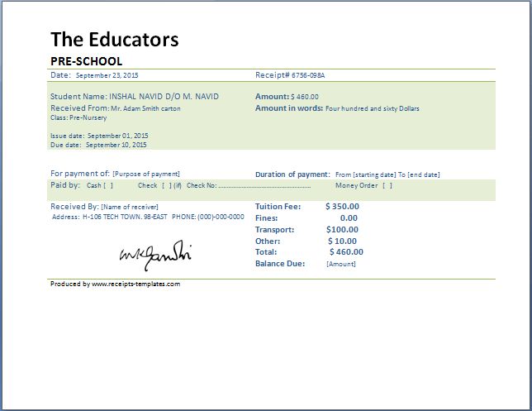Click the 'PRE-SCHOOL' subtitle
Viewport: 532px width, 411px height.
[x=87, y=61]
